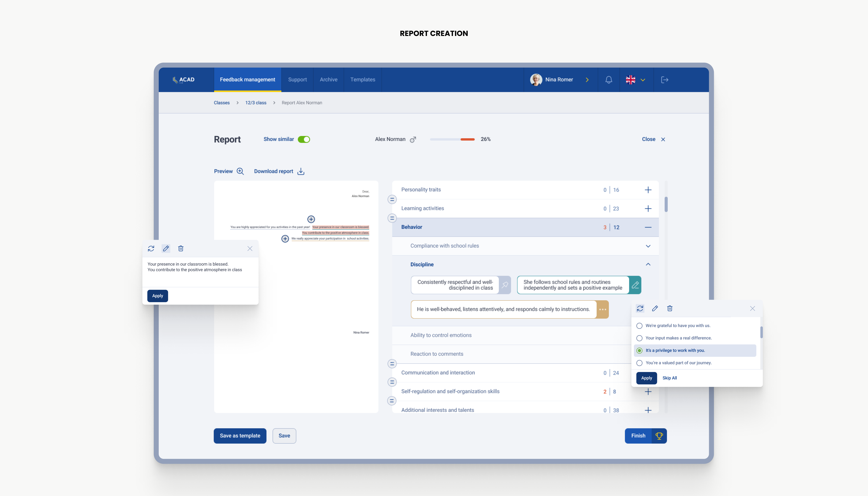Close the suggestions popup
Screen dimensions: 868x496
(x=752, y=309)
